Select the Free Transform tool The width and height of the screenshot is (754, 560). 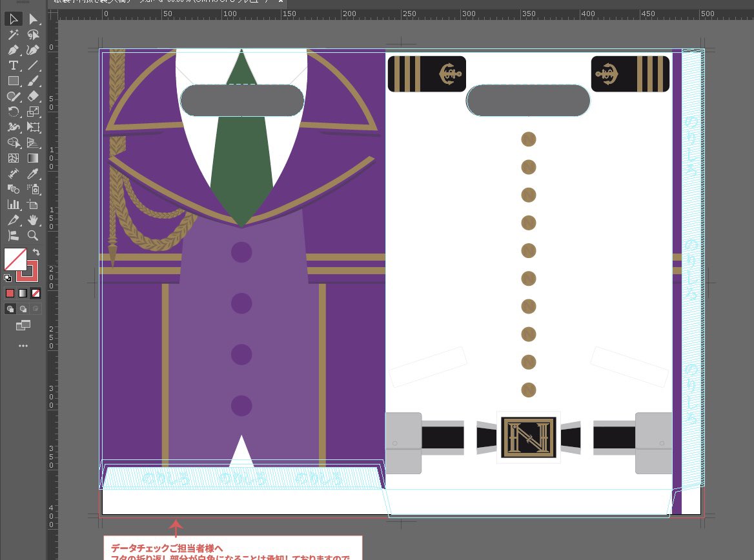(33, 127)
